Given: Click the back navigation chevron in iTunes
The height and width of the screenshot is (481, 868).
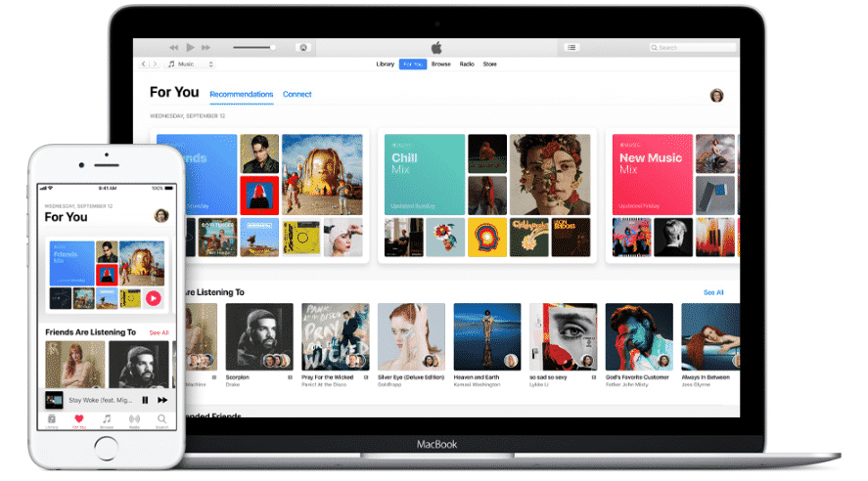Looking at the screenshot, I should coord(144,65).
